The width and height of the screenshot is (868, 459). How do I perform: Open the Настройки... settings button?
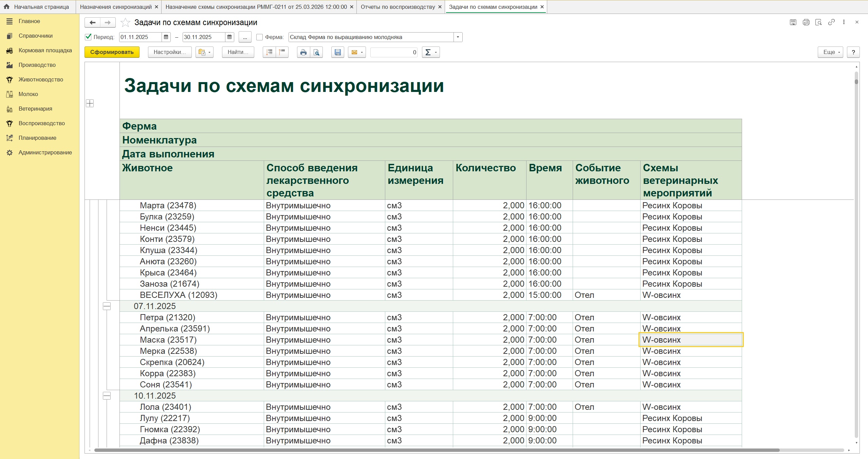coord(169,52)
